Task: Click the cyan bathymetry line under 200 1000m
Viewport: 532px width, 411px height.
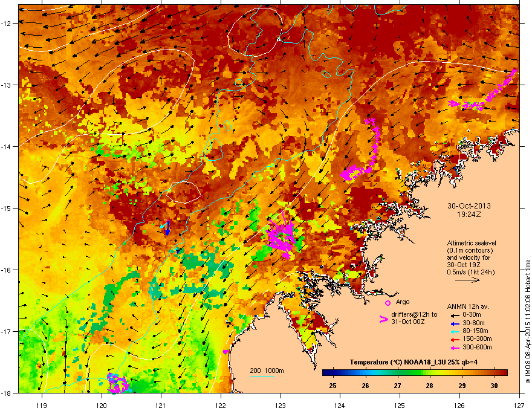Action: pyautogui.click(x=262, y=377)
